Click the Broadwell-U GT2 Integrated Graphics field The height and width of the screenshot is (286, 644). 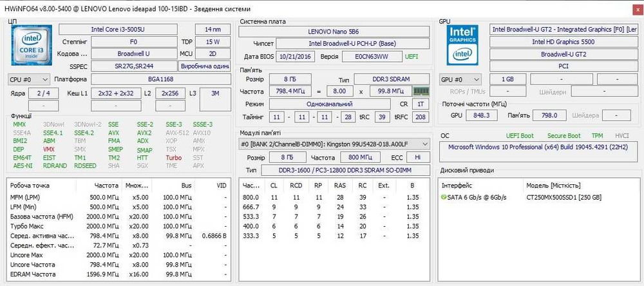pyautogui.click(x=563, y=30)
